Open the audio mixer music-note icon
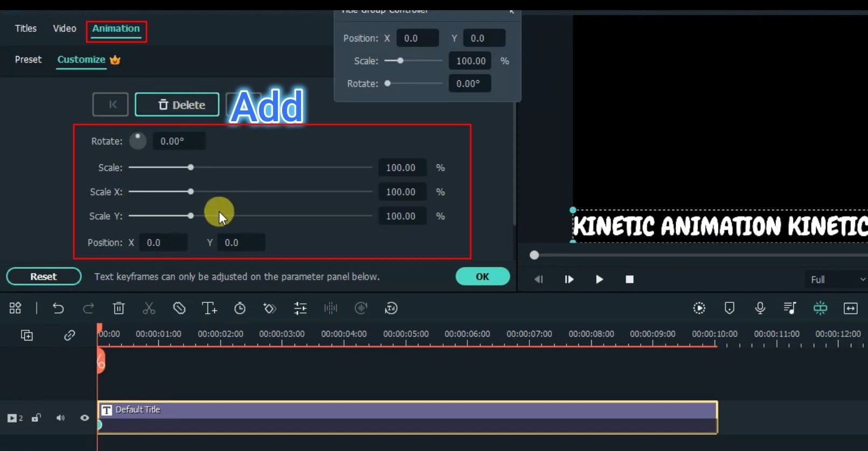 click(x=790, y=308)
